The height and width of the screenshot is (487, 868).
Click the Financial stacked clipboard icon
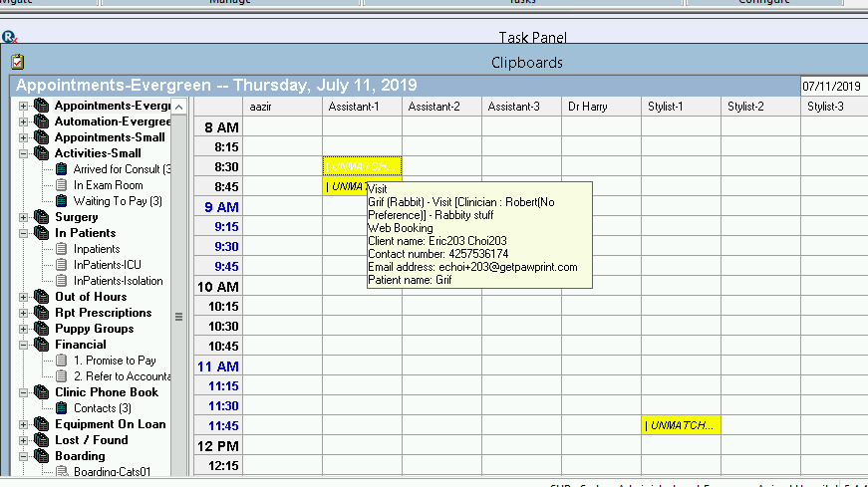(41, 345)
